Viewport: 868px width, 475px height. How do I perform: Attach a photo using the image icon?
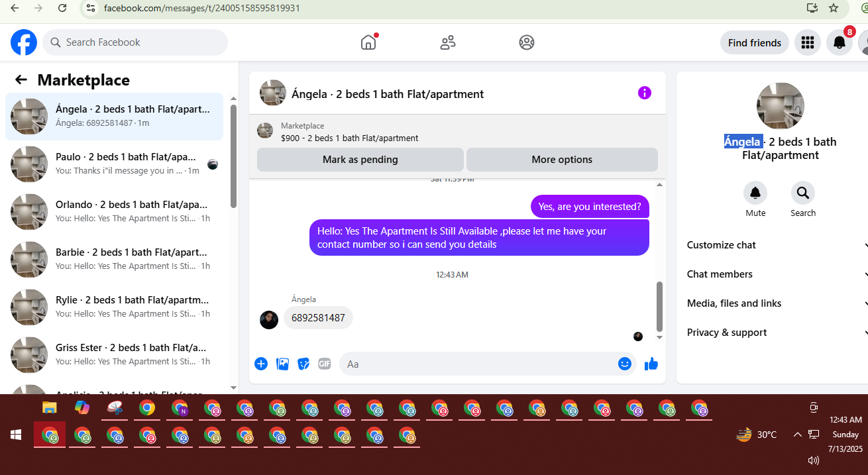tap(282, 364)
